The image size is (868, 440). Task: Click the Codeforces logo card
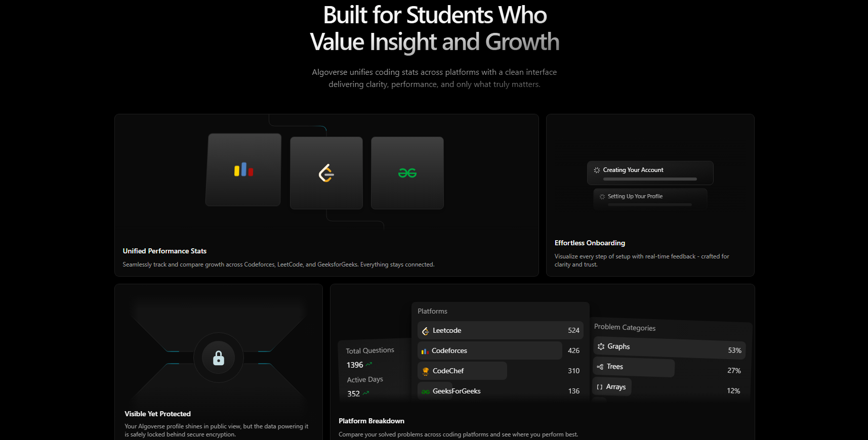pos(243,170)
